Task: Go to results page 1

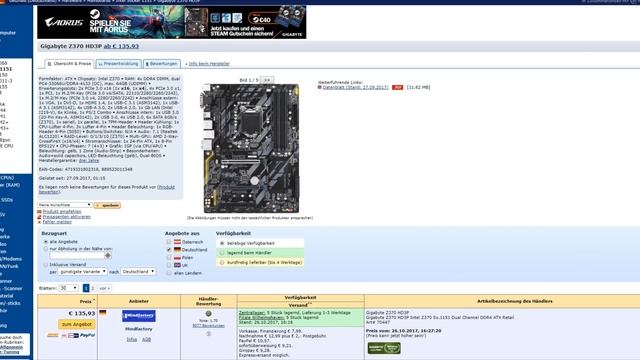Action: (86, 288)
